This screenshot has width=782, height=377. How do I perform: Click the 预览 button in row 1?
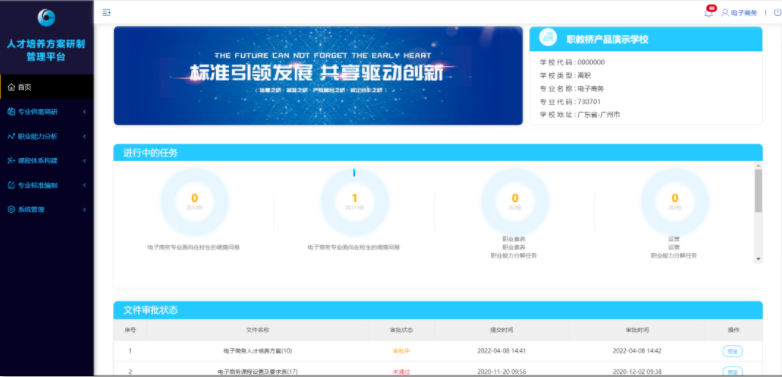(x=732, y=351)
